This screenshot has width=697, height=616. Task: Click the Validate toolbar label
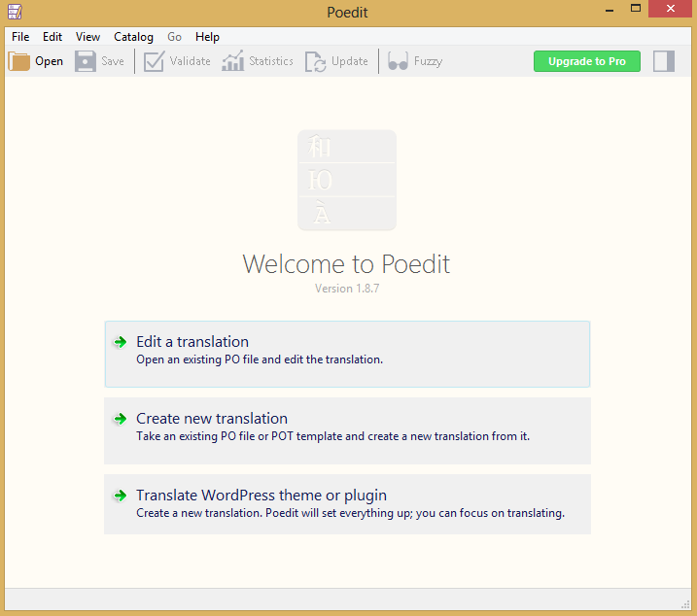click(190, 61)
